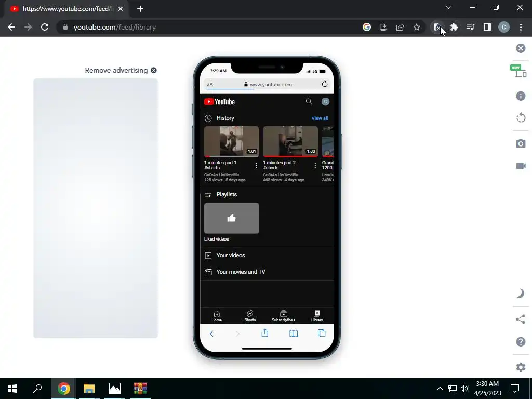
Task: Click the Chrome address bar
Action: (210, 27)
